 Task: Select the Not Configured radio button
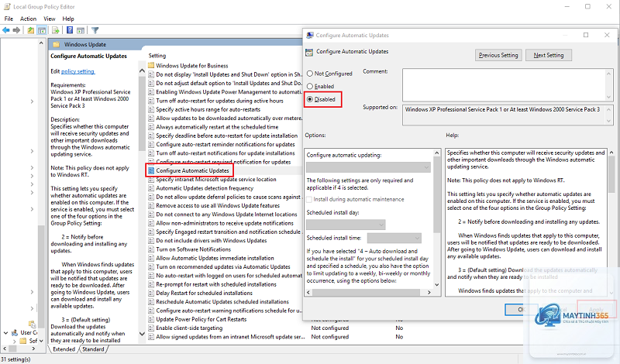click(x=310, y=74)
